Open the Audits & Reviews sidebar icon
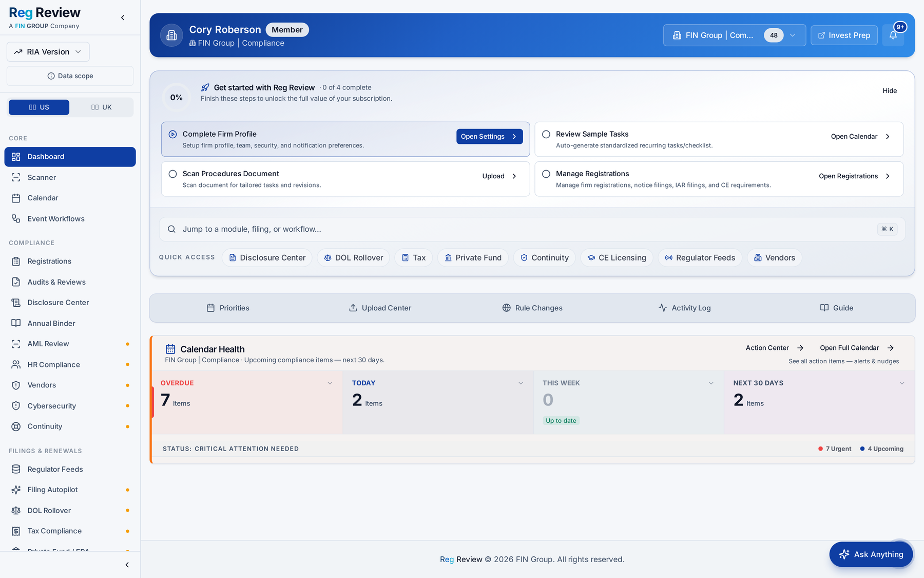The height and width of the screenshot is (578, 924). (16, 282)
